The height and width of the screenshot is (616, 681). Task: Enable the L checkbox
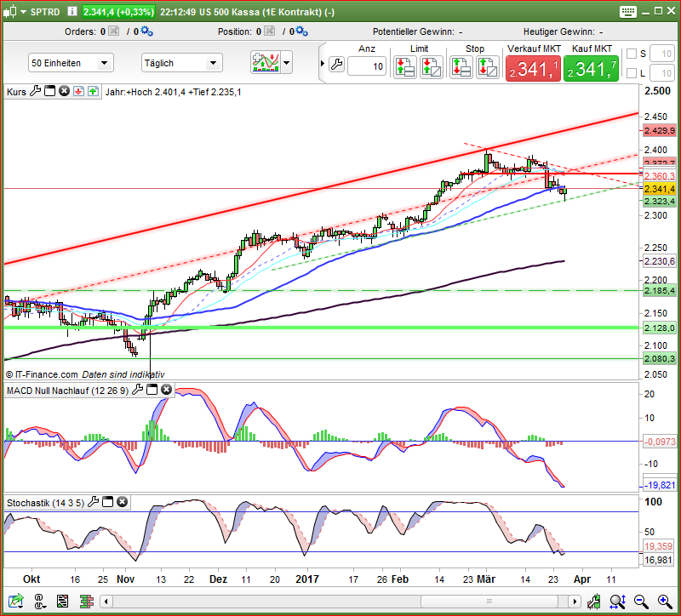coord(632,72)
